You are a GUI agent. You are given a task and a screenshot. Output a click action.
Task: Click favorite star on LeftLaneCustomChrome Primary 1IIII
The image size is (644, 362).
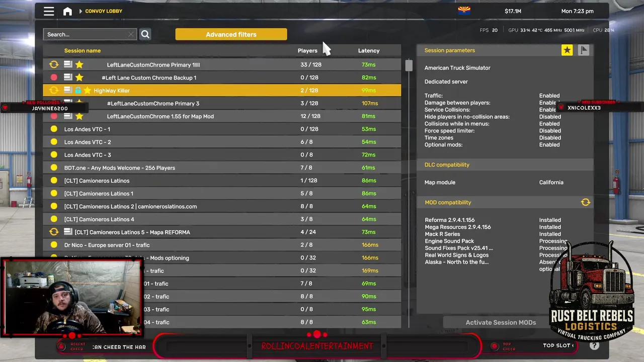click(79, 64)
